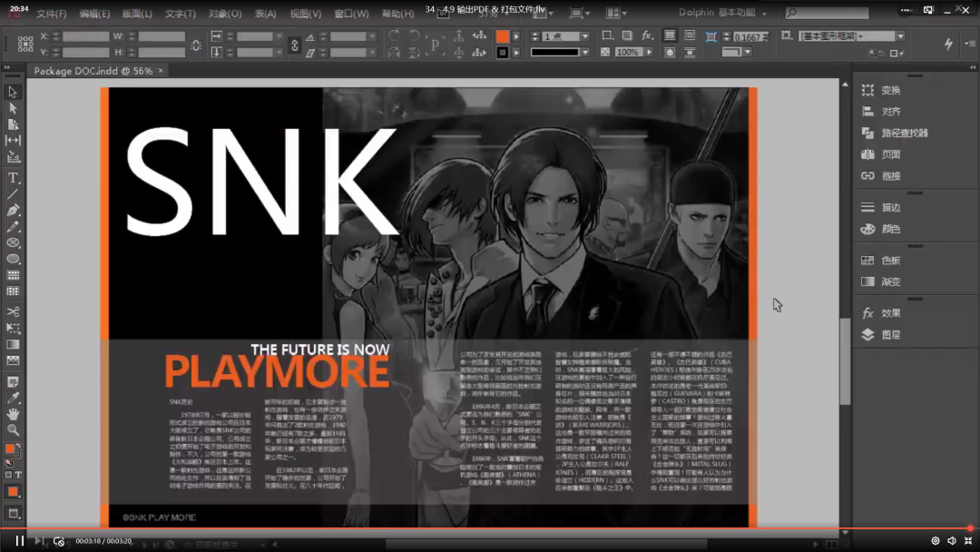The width and height of the screenshot is (980, 552).
Task: Select the Ellipse Frame tool
Action: (13, 242)
